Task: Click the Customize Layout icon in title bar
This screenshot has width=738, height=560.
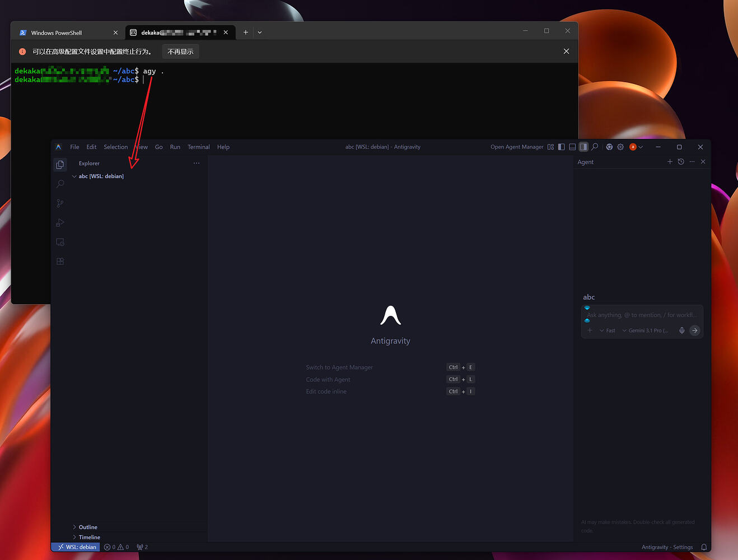Action: click(x=550, y=147)
